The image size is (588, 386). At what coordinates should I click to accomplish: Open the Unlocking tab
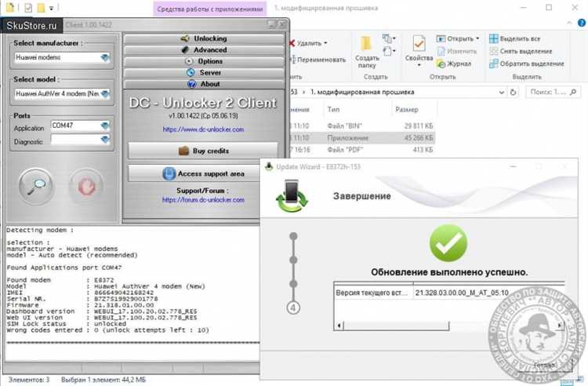click(204, 38)
